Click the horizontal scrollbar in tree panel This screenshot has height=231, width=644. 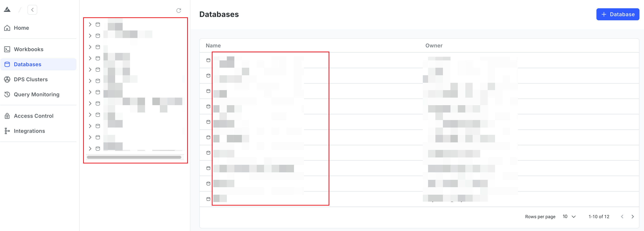(134, 157)
